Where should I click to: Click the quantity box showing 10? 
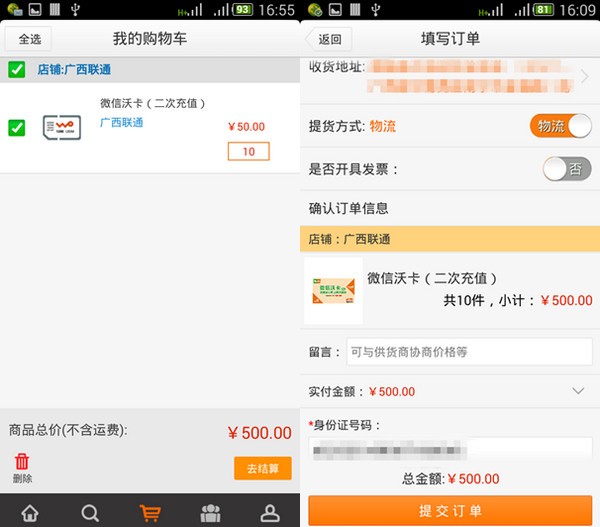click(249, 152)
